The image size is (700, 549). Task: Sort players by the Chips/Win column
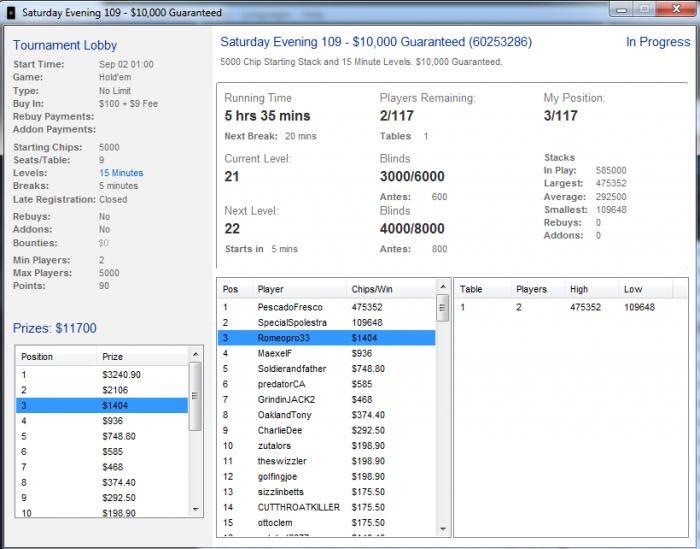coord(390,289)
